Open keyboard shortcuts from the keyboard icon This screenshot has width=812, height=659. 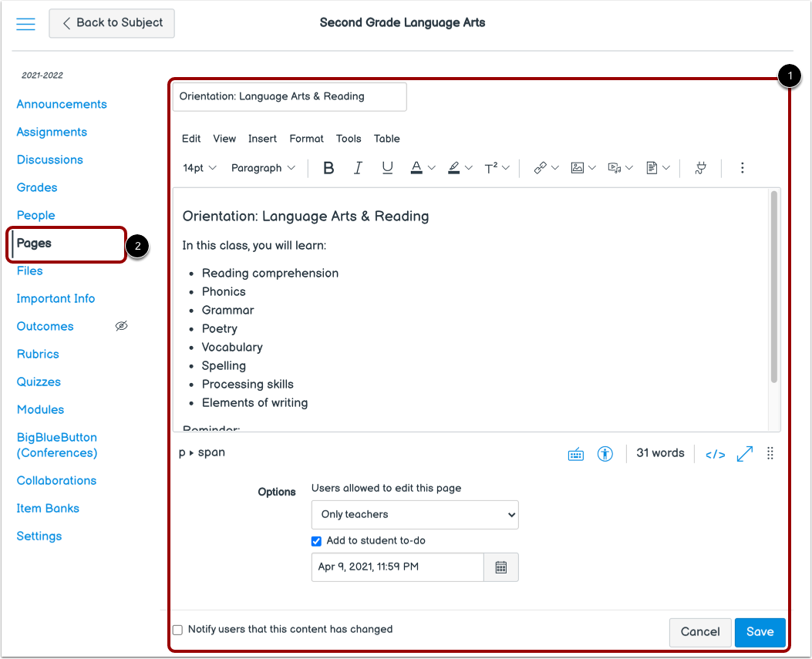574,453
